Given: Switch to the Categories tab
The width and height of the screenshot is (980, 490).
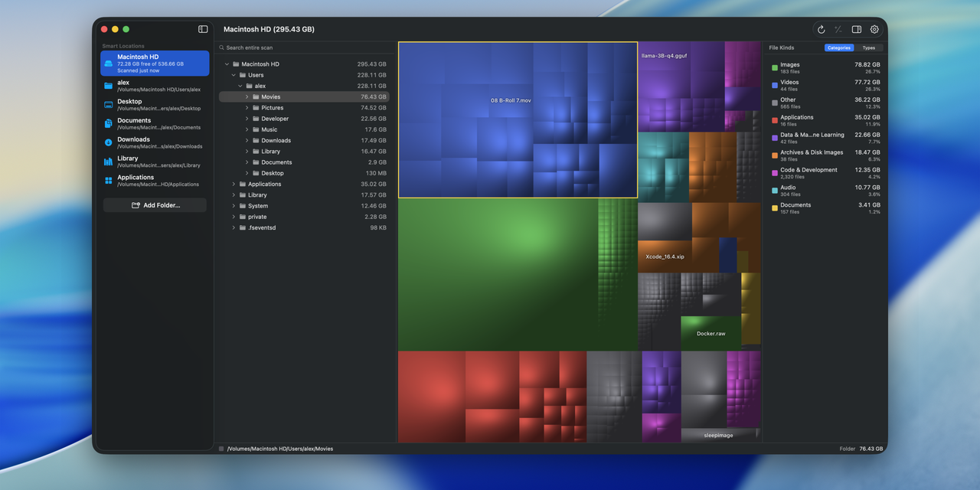Looking at the screenshot, I should 838,47.
